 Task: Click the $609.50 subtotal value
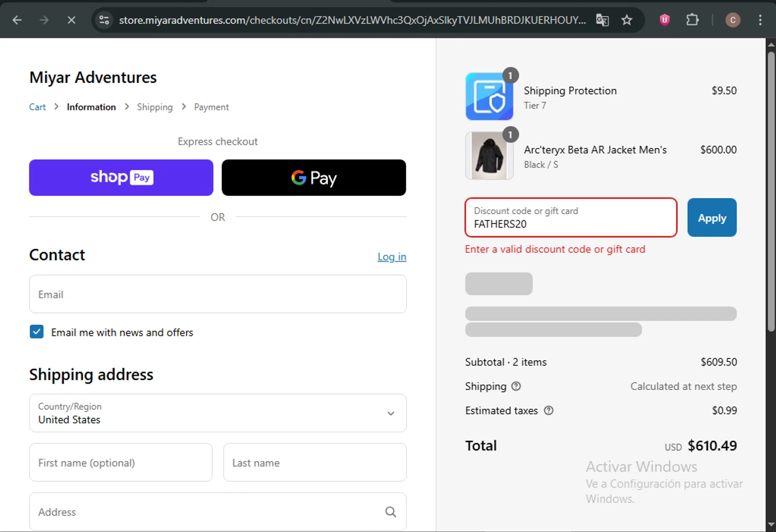(x=719, y=362)
